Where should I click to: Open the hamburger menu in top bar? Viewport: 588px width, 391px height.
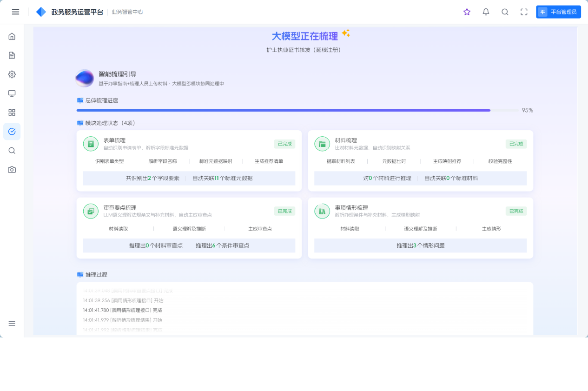(x=15, y=12)
